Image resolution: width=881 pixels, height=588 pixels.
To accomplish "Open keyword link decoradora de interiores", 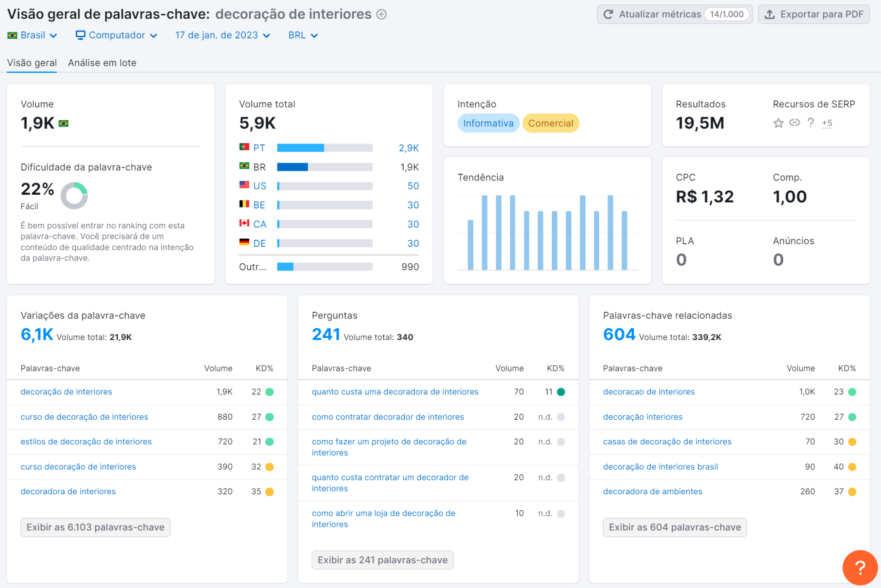I will point(68,491).
